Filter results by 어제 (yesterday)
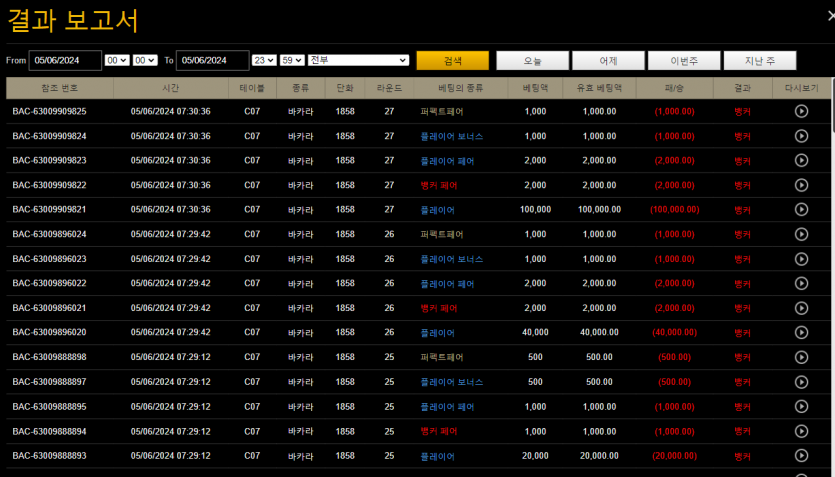The height and width of the screenshot is (477, 835). click(608, 61)
